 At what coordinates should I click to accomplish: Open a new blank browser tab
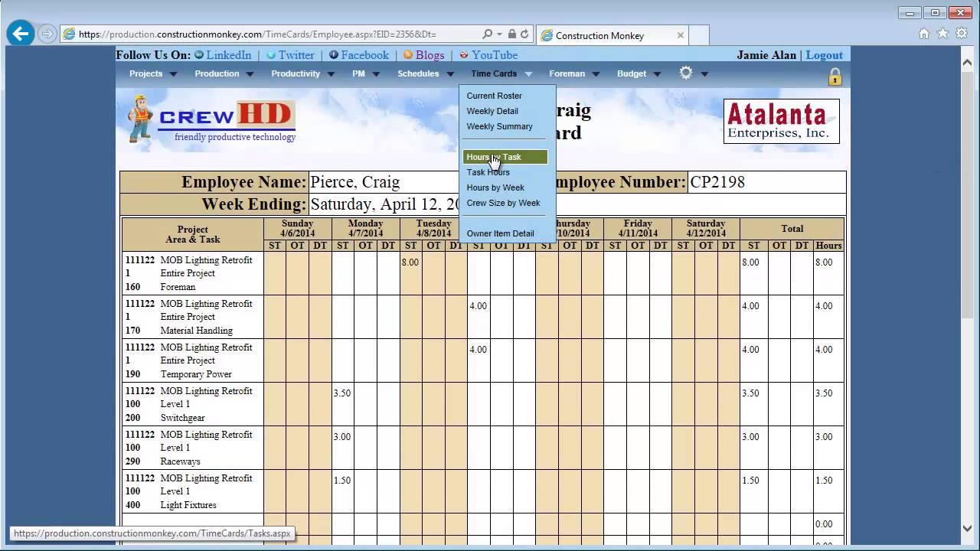click(x=699, y=35)
